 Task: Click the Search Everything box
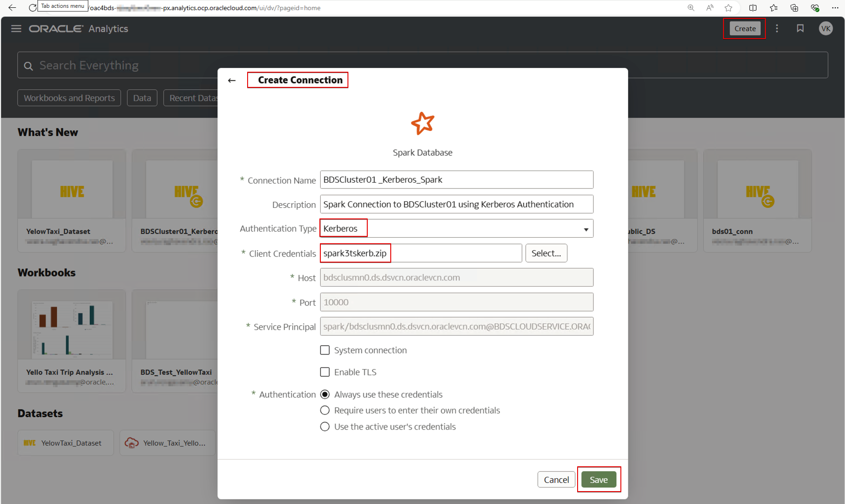tap(422, 65)
